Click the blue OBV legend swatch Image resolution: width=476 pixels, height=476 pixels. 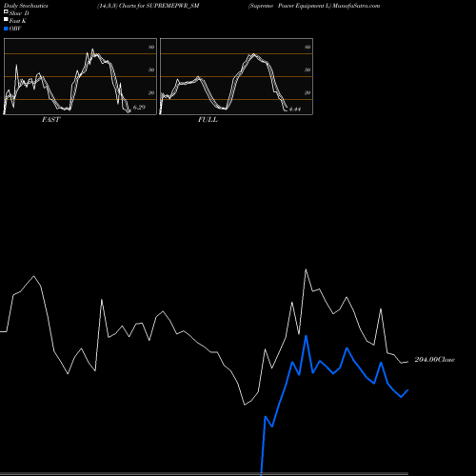(x=6, y=29)
